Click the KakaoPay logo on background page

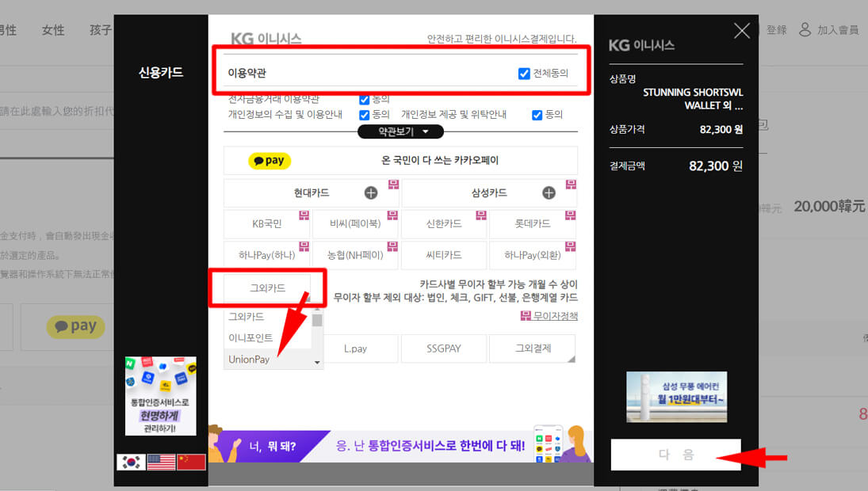pyautogui.click(x=75, y=326)
